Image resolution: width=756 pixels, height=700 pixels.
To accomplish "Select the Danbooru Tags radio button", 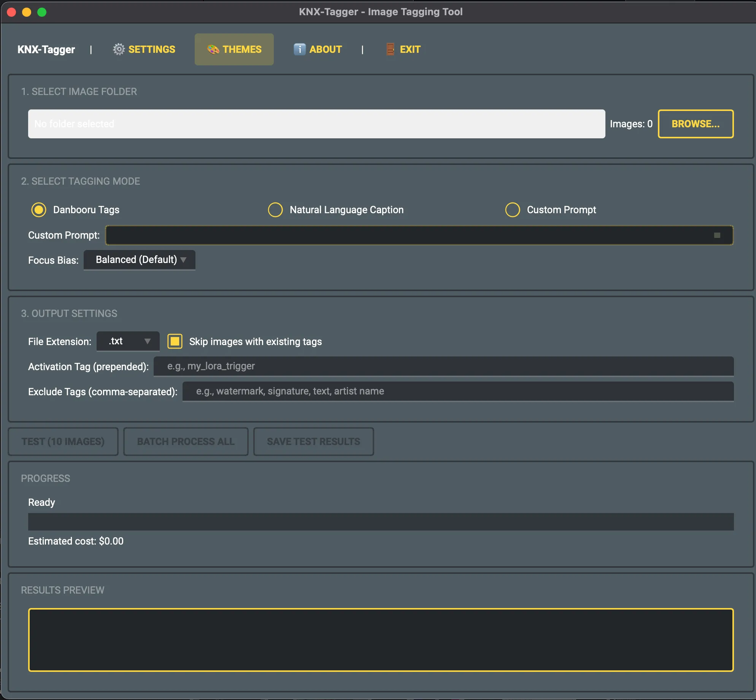I will point(39,210).
